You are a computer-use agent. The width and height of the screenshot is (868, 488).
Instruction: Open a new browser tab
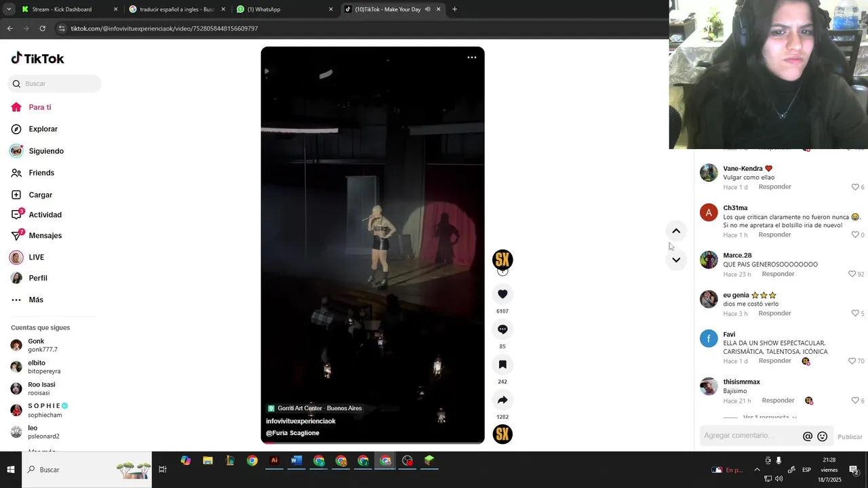point(454,9)
